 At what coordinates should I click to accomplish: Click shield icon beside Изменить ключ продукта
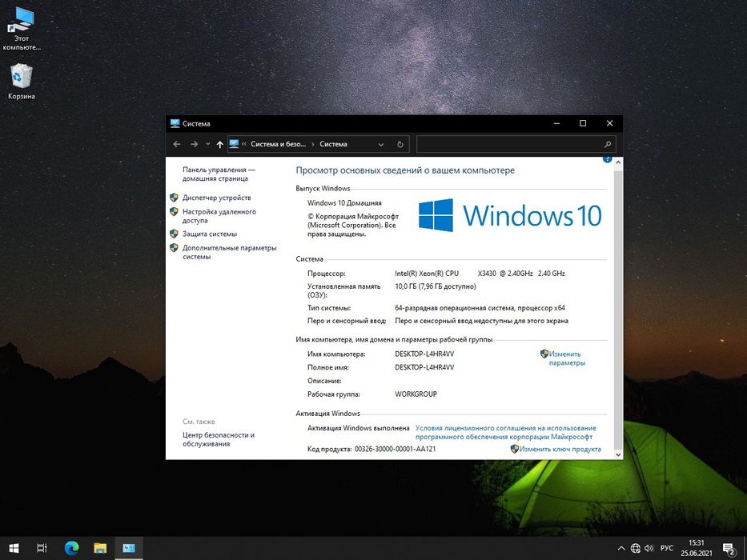(x=515, y=449)
